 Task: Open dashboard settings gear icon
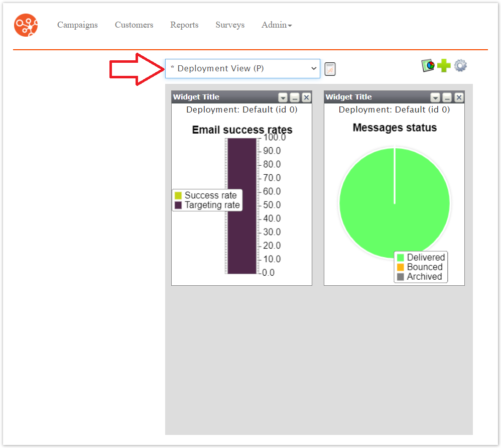460,66
